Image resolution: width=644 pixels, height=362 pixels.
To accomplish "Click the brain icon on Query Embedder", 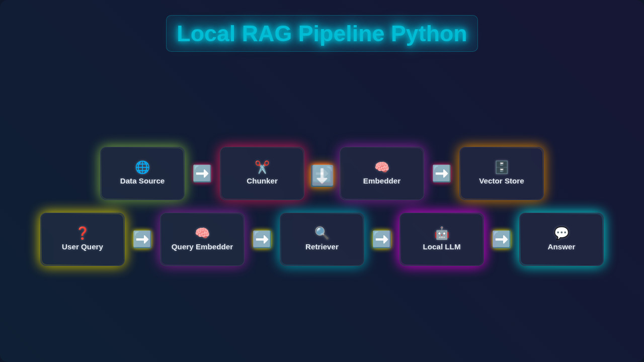I will 202,232.
